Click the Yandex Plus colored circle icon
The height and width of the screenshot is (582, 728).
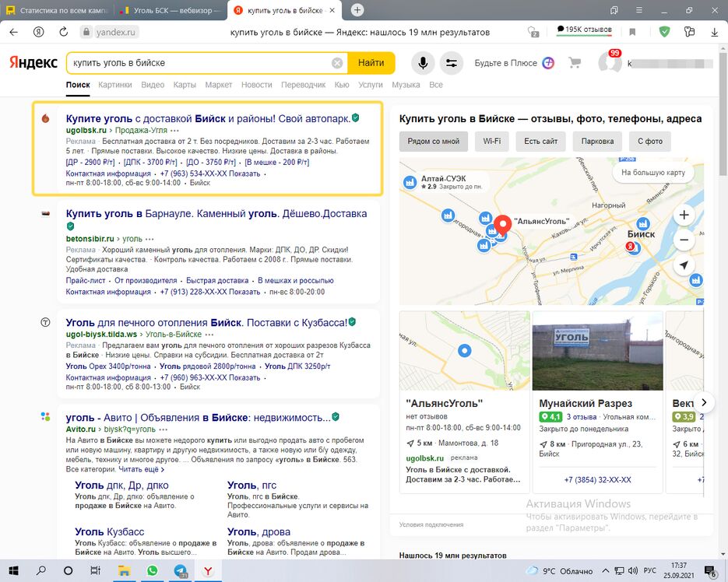pyautogui.click(x=548, y=63)
